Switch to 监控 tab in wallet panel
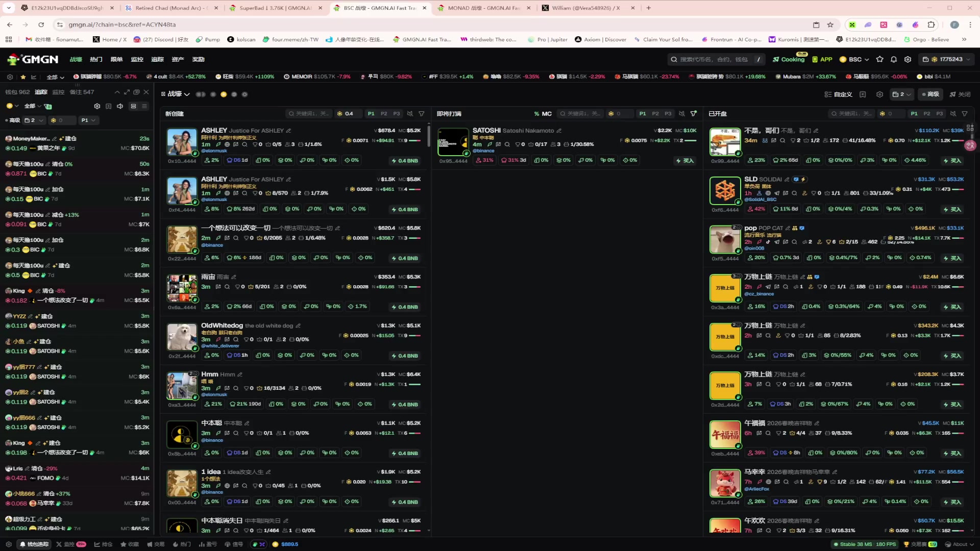980x551 pixels. coord(59,92)
